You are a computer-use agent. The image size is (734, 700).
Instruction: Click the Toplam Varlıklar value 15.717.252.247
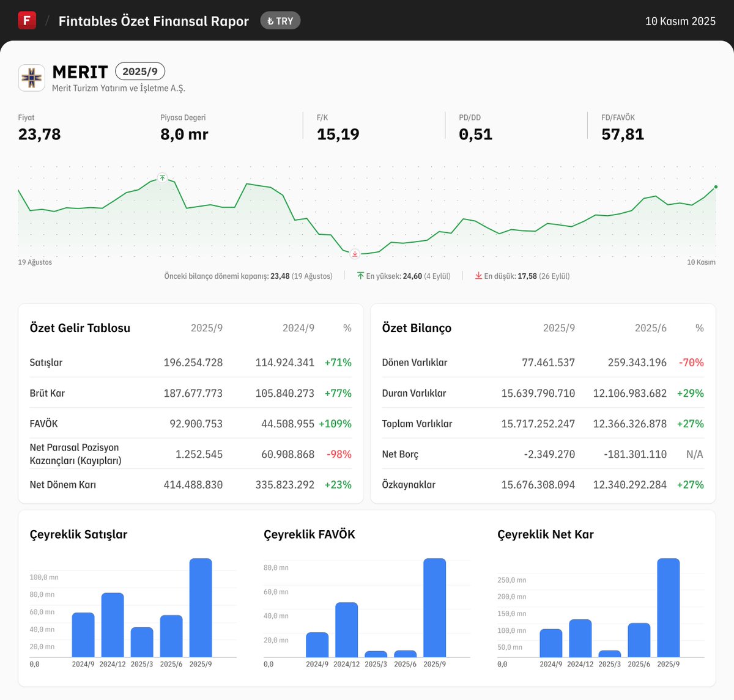pos(538,424)
